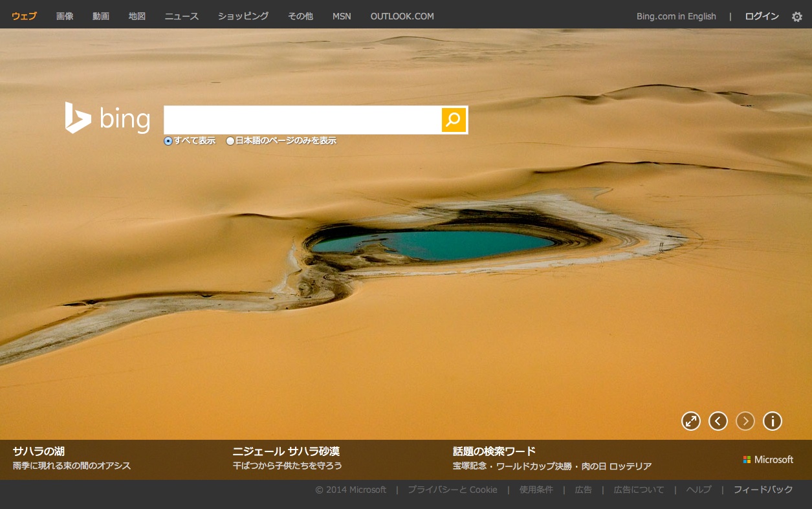812x509 pixels.
Task: Open settings via the gear icon
Action: point(797,17)
